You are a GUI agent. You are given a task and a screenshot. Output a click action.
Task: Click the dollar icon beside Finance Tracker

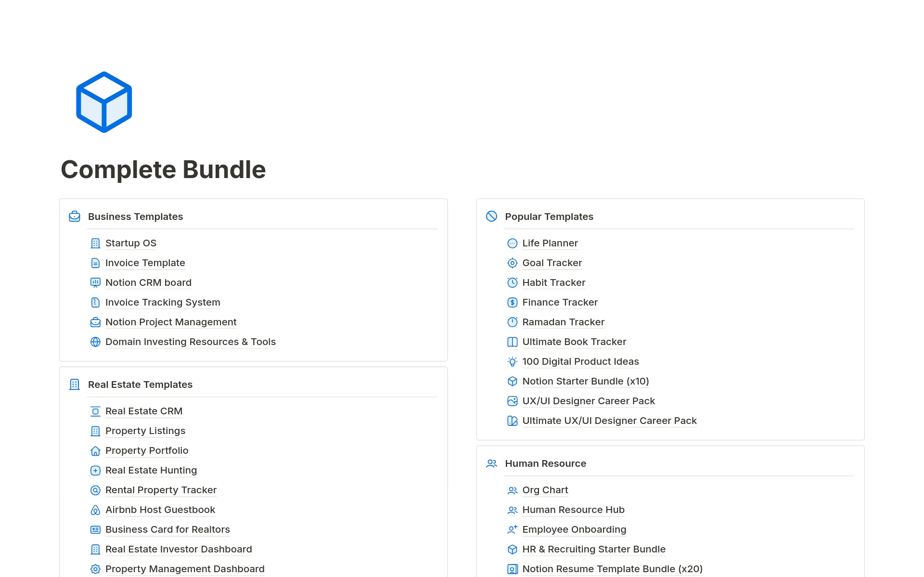pos(512,303)
